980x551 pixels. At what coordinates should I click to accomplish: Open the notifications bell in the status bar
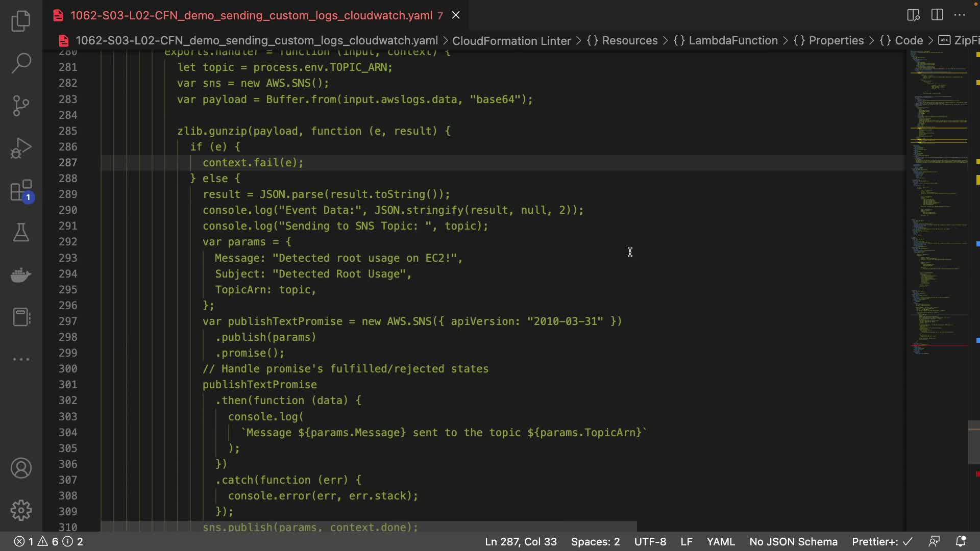click(x=960, y=541)
